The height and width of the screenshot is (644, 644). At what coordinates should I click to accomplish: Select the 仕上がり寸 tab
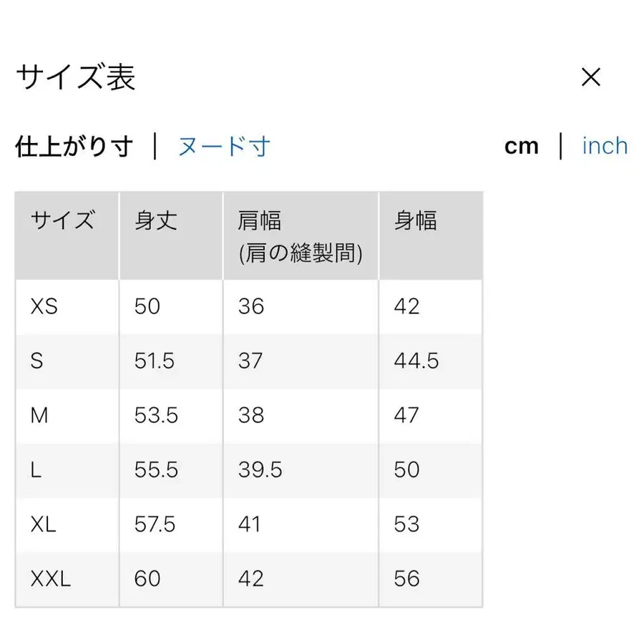coord(74,146)
